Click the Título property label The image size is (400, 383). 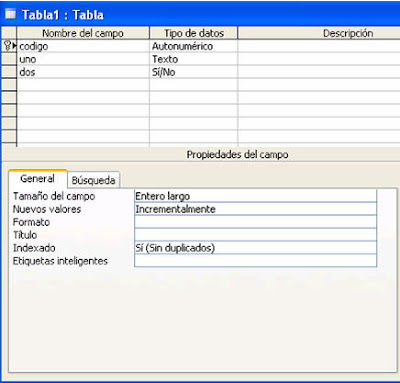25,235
